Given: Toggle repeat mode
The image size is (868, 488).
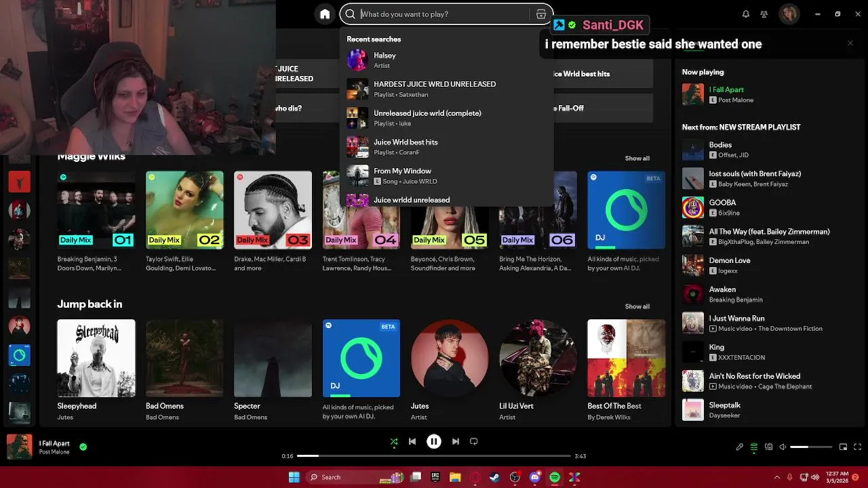Looking at the screenshot, I should pyautogui.click(x=474, y=441).
